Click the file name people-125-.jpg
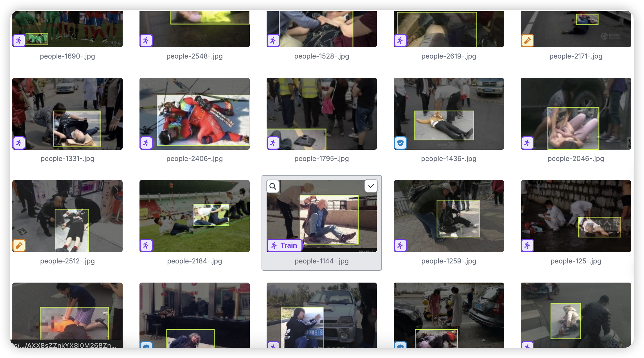Screen dimensions: 644x358 (576, 261)
